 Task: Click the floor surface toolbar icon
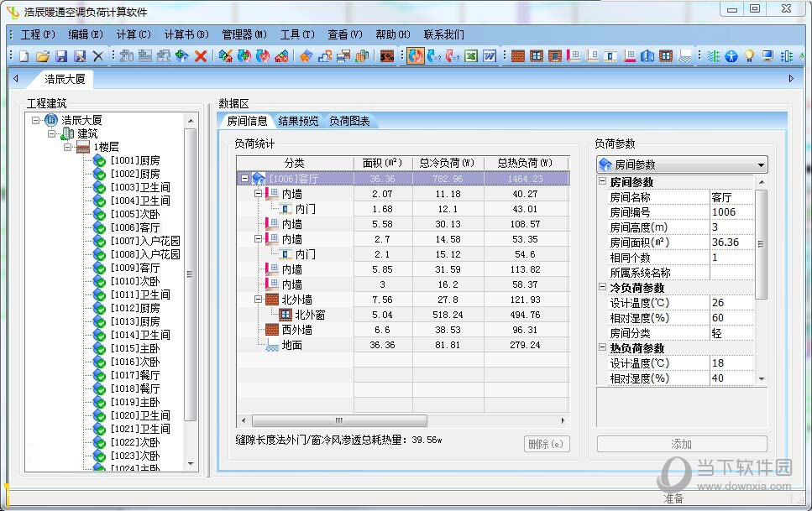[x=684, y=56]
